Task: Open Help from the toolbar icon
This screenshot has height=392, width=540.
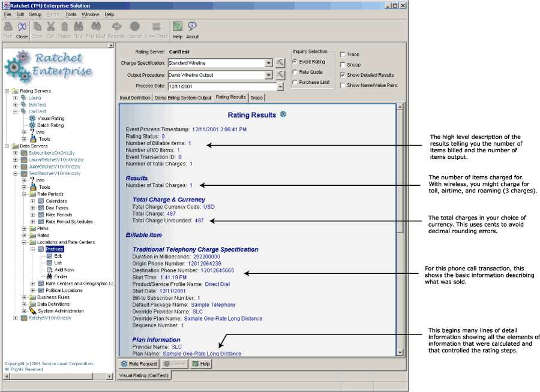Action: pyautogui.click(x=178, y=26)
